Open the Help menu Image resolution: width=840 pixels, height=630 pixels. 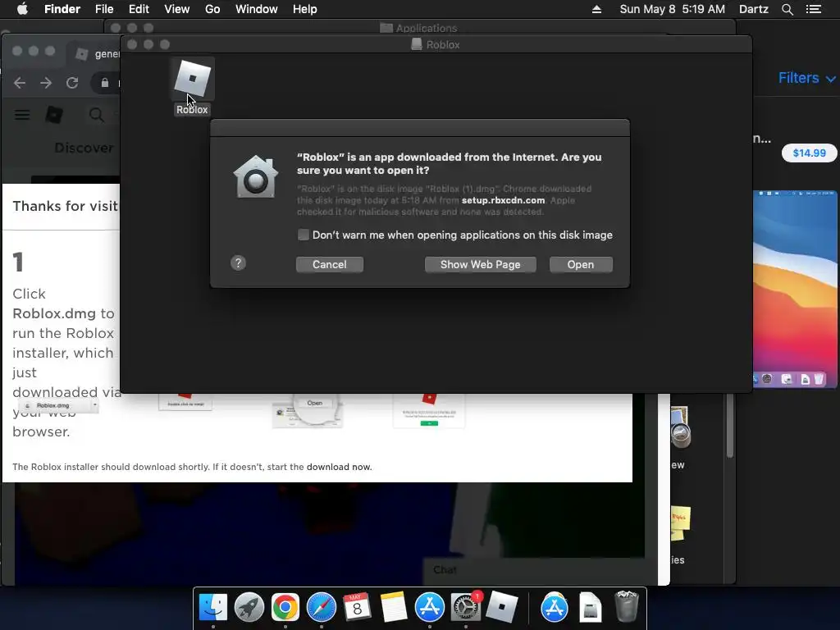click(305, 9)
